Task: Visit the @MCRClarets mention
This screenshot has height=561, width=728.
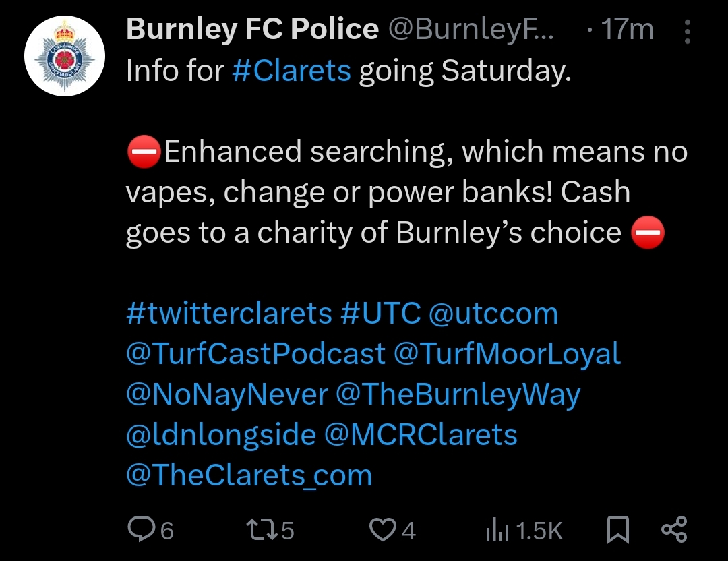Action: coord(421,435)
